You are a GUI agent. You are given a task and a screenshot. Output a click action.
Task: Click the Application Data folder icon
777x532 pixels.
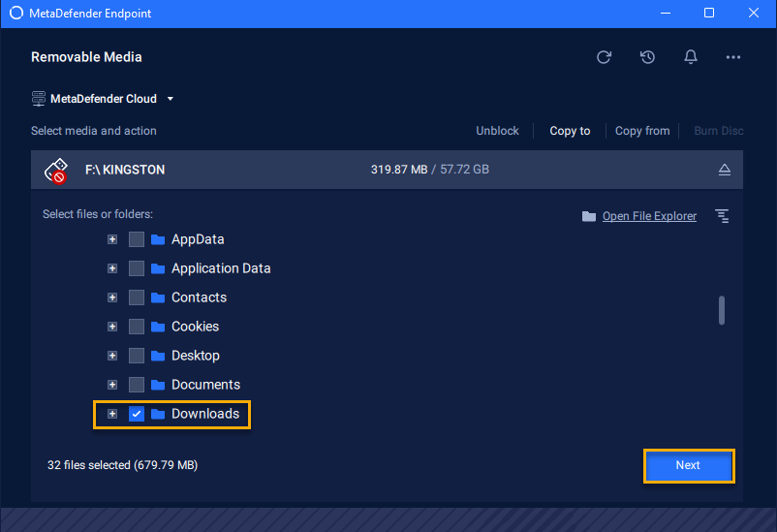pyautogui.click(x=158, y=268)
